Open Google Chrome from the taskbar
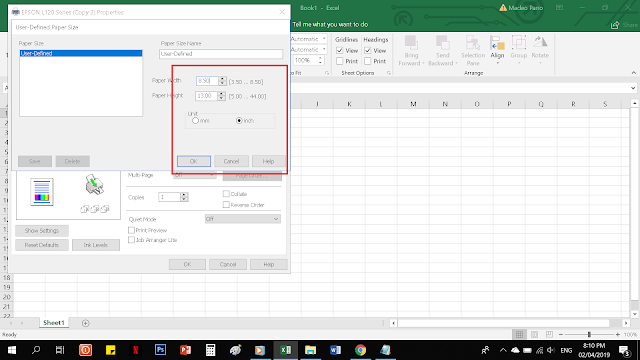The image size is (640, 360). tap(360, 350)
